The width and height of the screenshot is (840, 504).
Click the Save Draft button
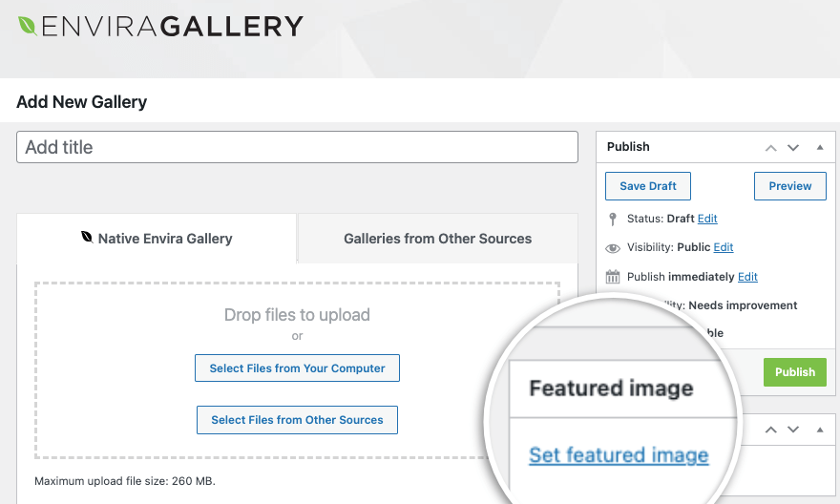coord(648,186)
